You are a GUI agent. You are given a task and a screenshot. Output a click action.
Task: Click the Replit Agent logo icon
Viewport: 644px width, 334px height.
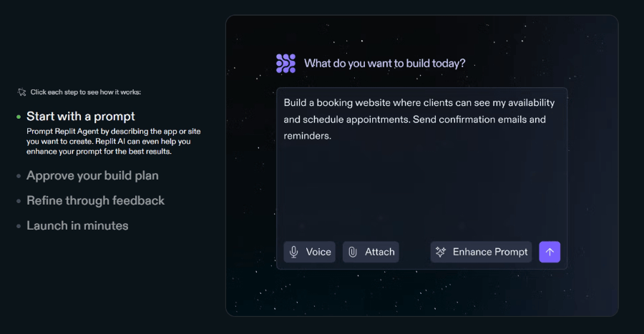click(x=286, y=64)
